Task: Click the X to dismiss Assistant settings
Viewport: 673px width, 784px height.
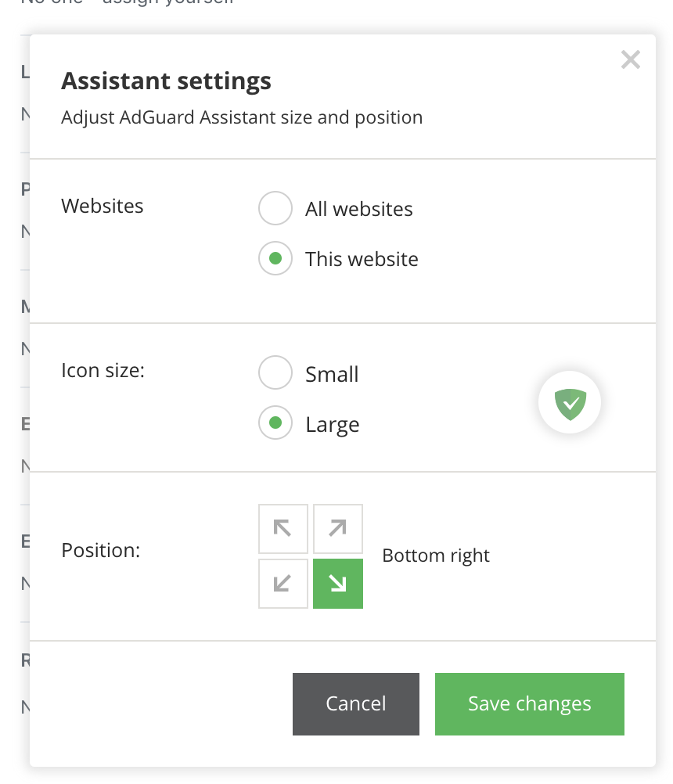Action: (631, 59)
